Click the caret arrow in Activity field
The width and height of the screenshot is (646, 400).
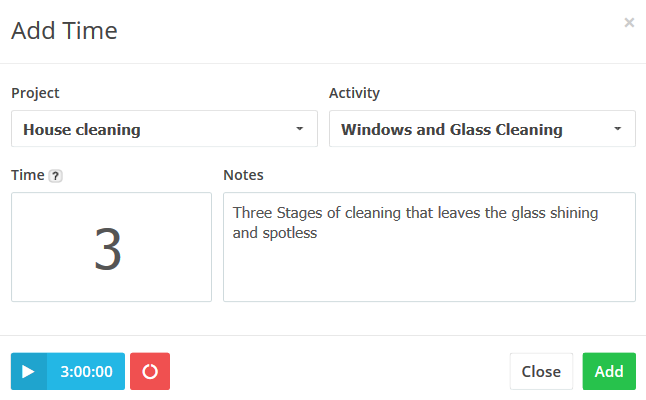point(617,129)
